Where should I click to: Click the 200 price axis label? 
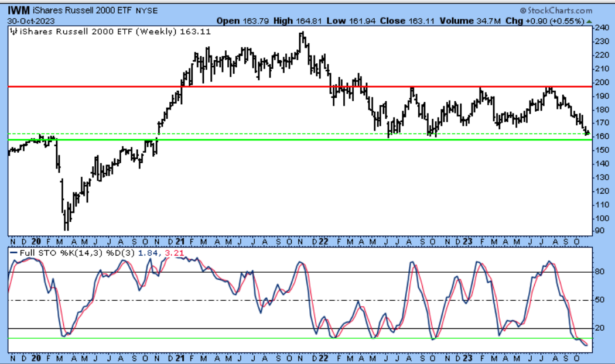tap(602, 83)
